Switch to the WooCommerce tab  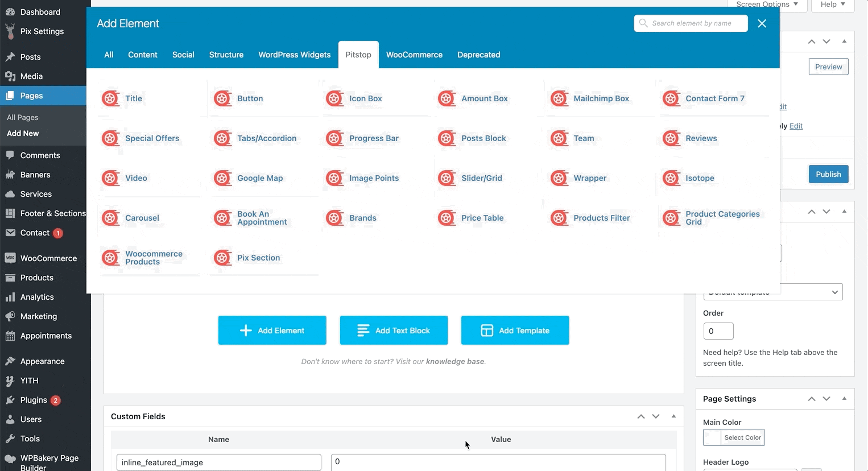point(414,55)
